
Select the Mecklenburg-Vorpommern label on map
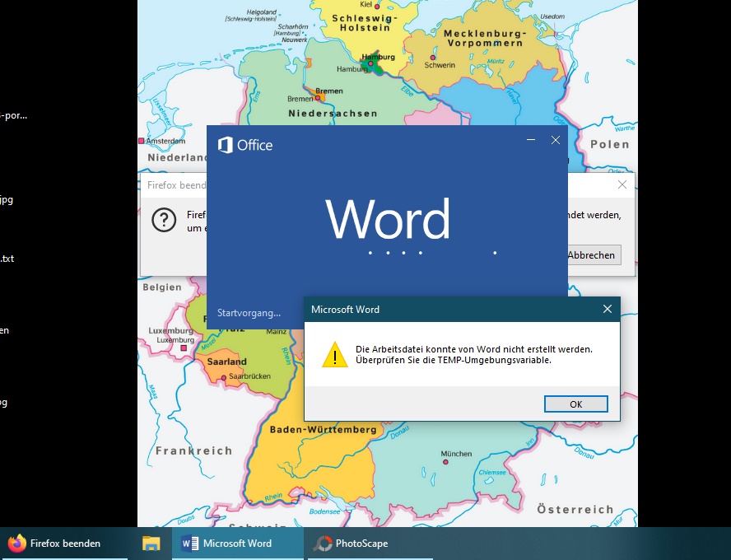pyautogui.click(x=485, y=38)
